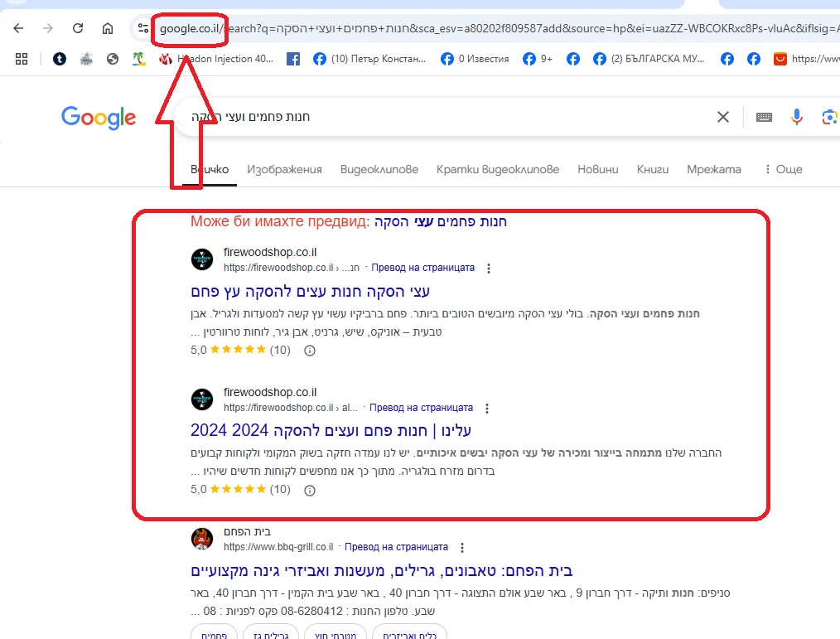Open options menu for first firewoodshop result
The width and height of the screenshot is (840, 639).
tap(489, 268)
